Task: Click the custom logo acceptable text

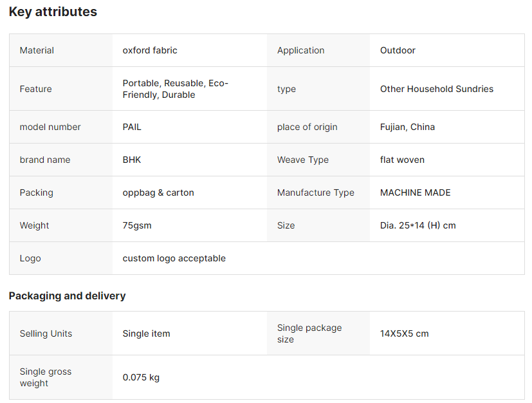Action: 174,258
